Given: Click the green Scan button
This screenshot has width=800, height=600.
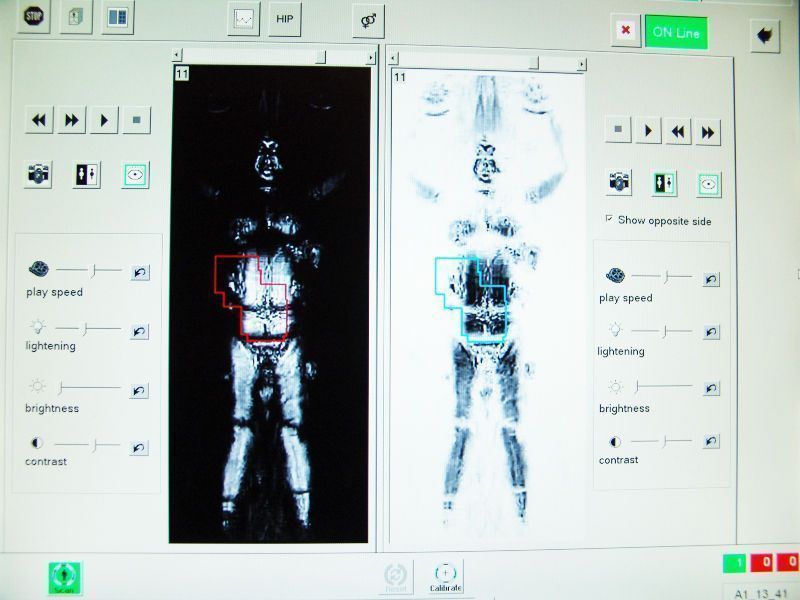Looking at the screenshot, I should click(x=64, y=578).
